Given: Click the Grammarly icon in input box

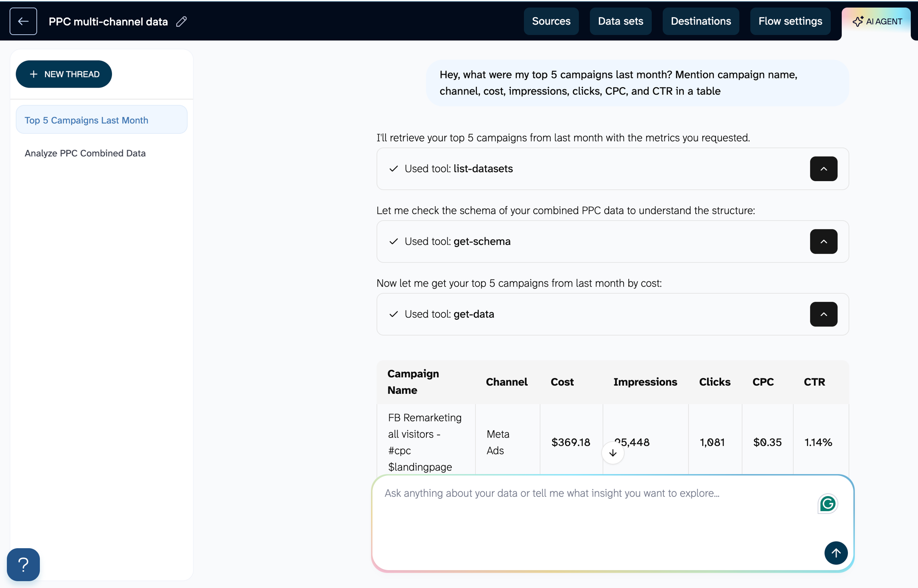Looking at the screenshot, I should click(x=828, y=504).
